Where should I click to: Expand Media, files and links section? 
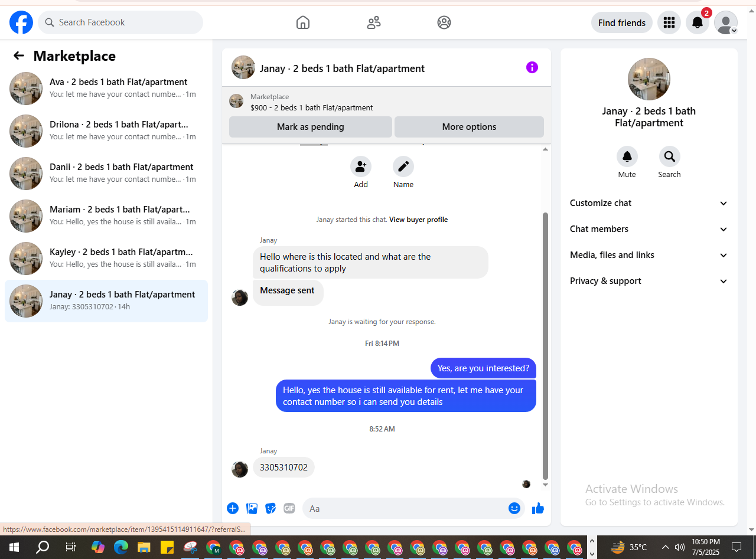[649, 255]
